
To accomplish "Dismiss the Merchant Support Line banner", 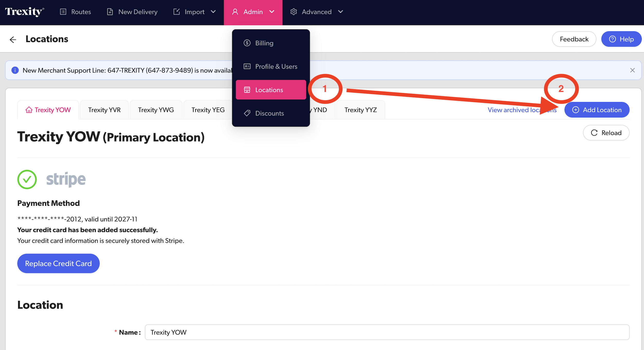I will [x=632, y=70].
